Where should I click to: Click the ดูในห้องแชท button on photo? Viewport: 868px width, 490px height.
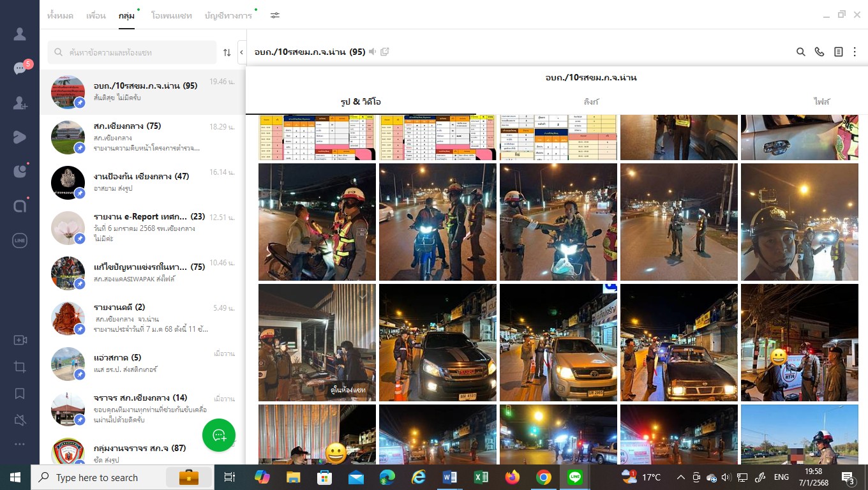[348, 389]
